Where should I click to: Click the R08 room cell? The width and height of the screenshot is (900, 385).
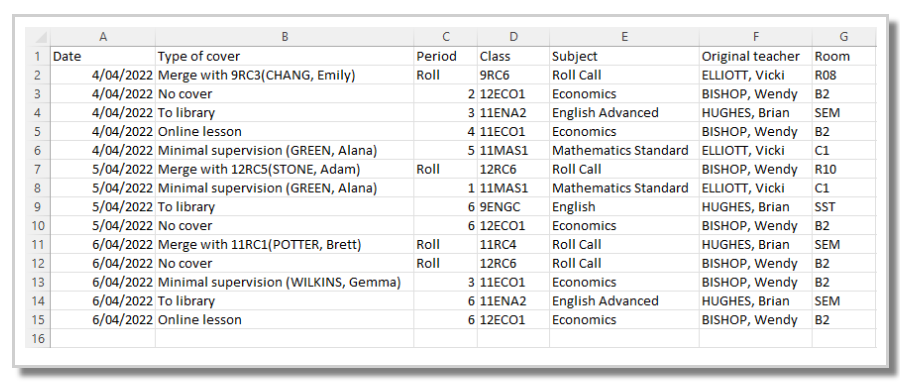click(844, 75)
